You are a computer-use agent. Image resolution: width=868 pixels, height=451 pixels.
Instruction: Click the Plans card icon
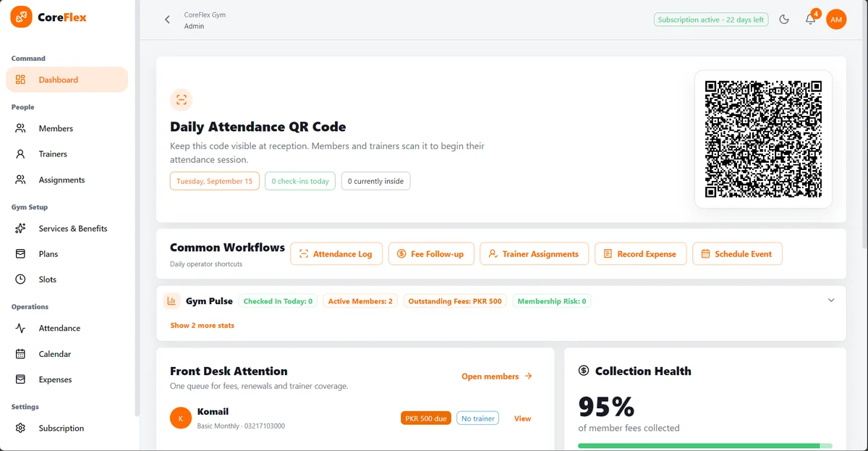(20, 254)
